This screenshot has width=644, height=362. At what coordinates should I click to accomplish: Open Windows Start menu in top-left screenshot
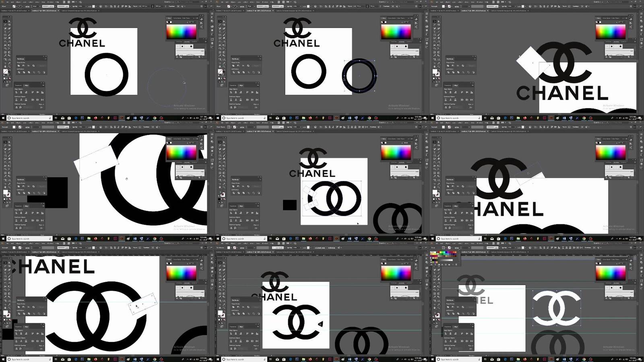point(3,118)
